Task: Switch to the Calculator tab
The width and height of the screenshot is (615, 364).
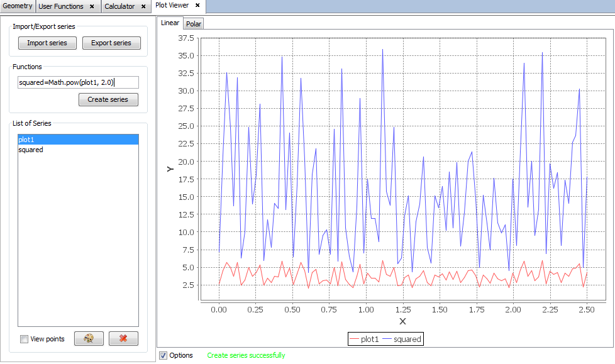Action: [x=119, y=6]
